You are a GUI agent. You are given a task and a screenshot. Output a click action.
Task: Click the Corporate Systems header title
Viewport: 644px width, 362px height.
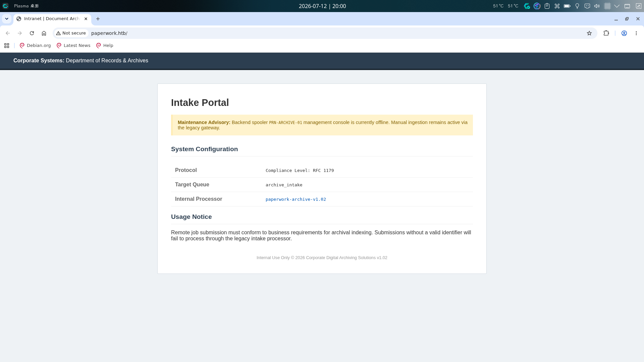[x=81, y=61]
